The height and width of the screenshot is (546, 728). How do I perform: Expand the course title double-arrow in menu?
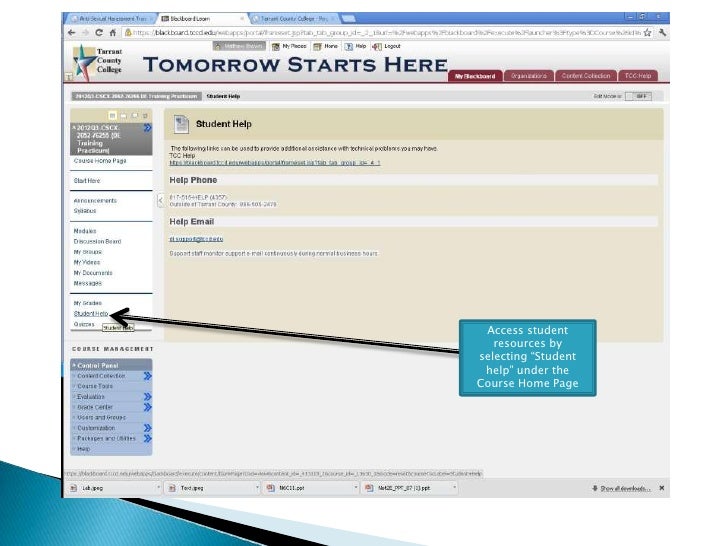coord(147,128)
